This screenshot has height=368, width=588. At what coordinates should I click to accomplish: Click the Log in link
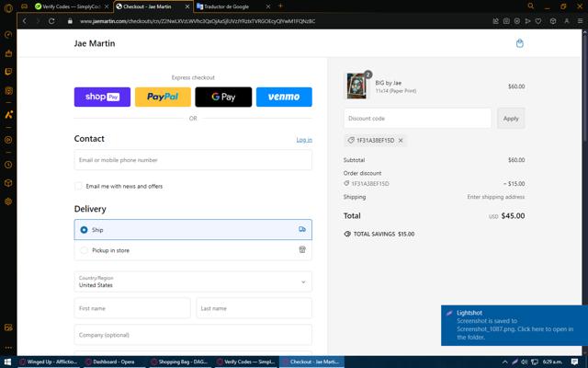(304, 140)
